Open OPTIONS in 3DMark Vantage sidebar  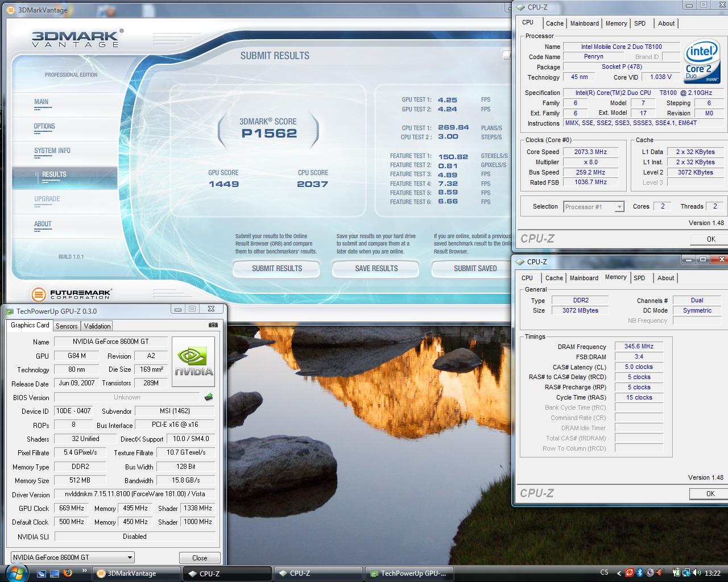[x=44, y=127]
